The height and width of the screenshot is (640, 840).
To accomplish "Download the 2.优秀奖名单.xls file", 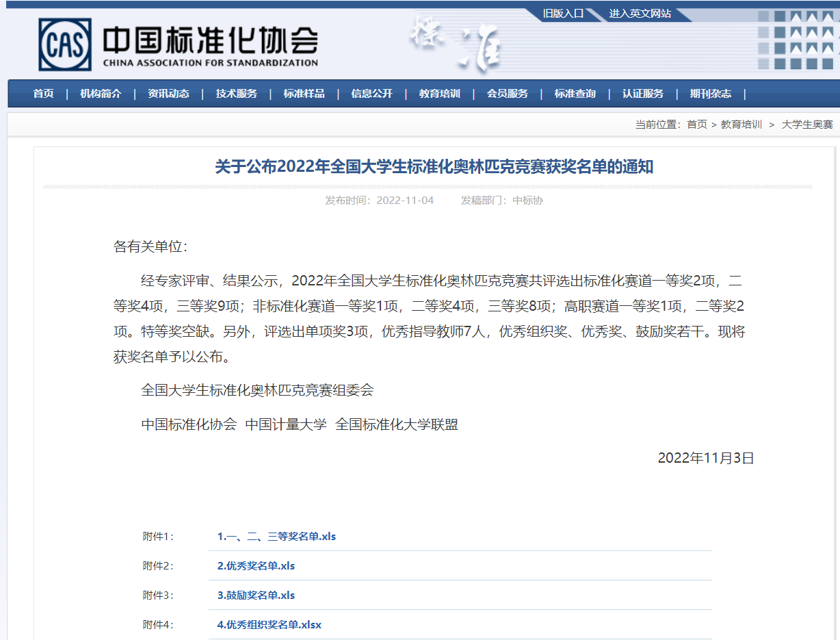I will [x=256, y=566].
